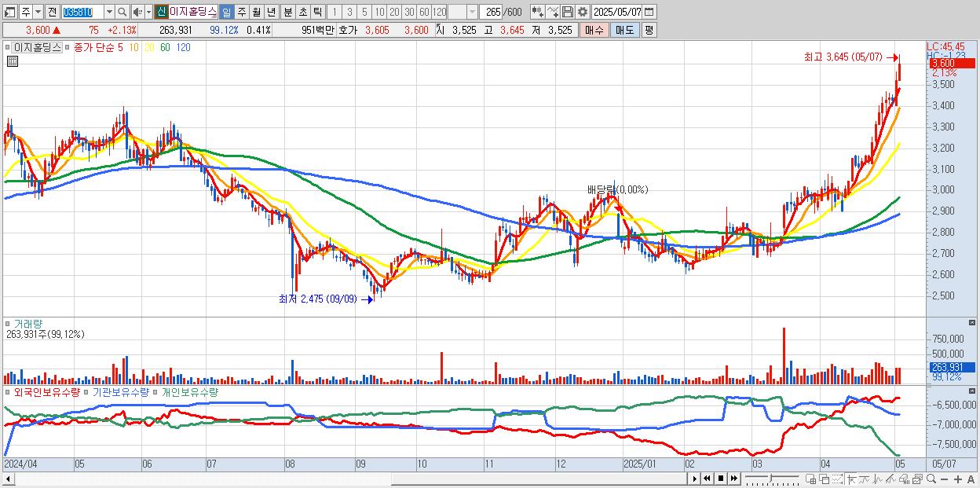Open the chart settings gear icon

pyautogui.click(x=582, y=12)
